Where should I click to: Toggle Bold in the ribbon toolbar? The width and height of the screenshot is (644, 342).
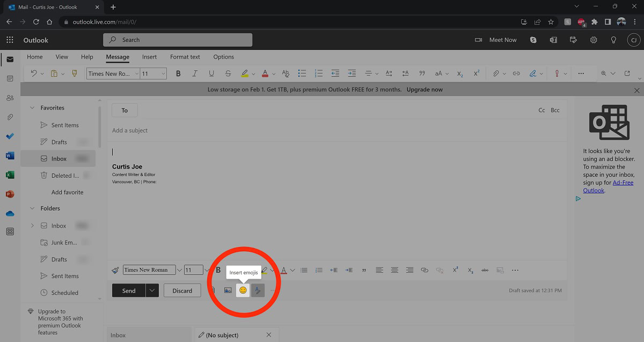click(178, 74)
